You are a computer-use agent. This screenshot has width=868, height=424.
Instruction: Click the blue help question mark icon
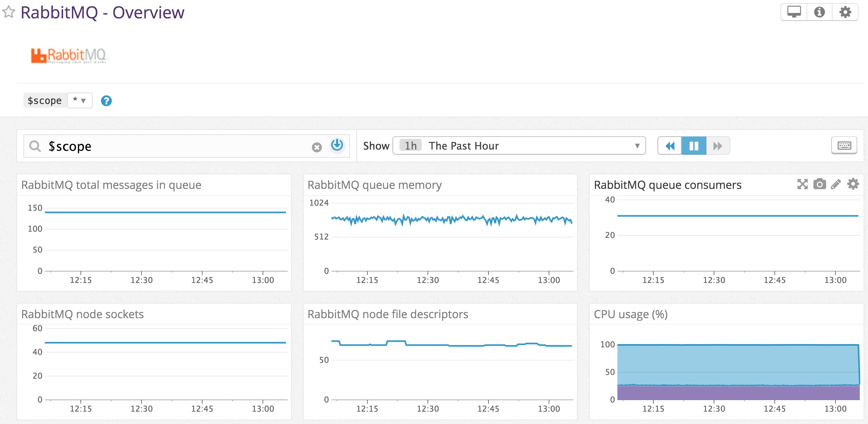click(x=106, y=101)
